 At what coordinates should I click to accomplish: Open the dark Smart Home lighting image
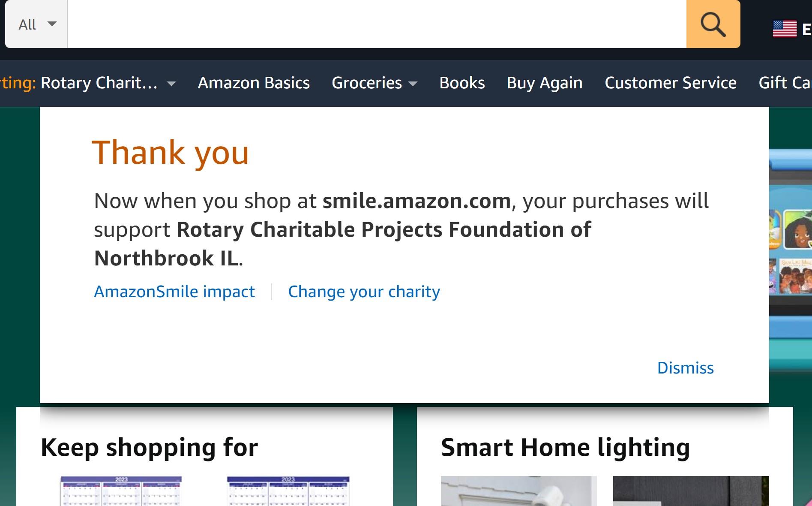(691, 491)
